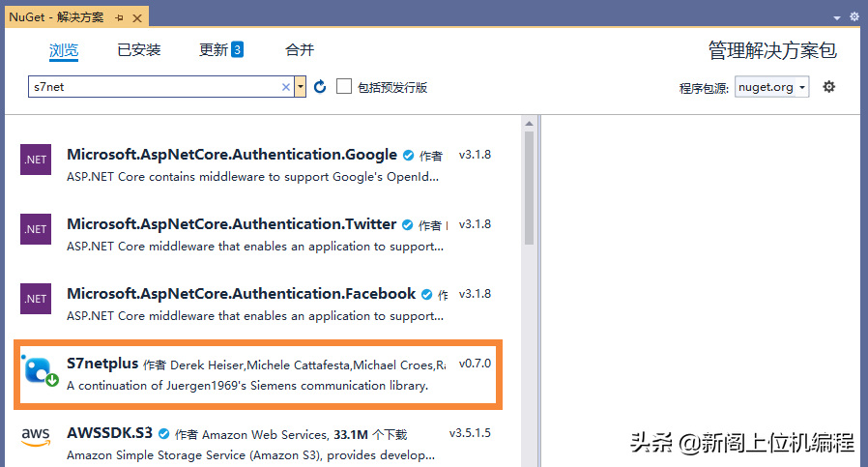This screenshot has width=868, height=467.
Task: Click the refresh search results icon
Action: coord(320,87)
